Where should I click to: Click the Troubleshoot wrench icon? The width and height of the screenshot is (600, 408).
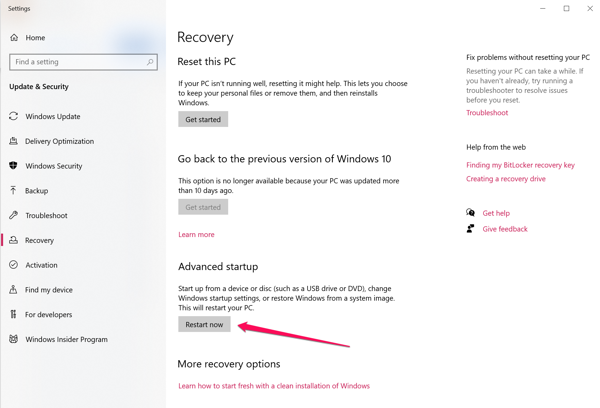(13, 215)
